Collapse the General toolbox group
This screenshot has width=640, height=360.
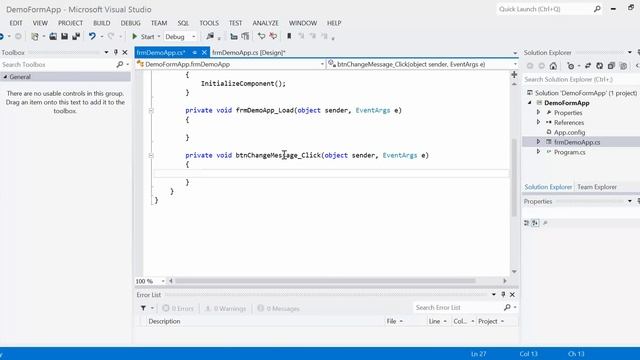[x=5, y=77]
